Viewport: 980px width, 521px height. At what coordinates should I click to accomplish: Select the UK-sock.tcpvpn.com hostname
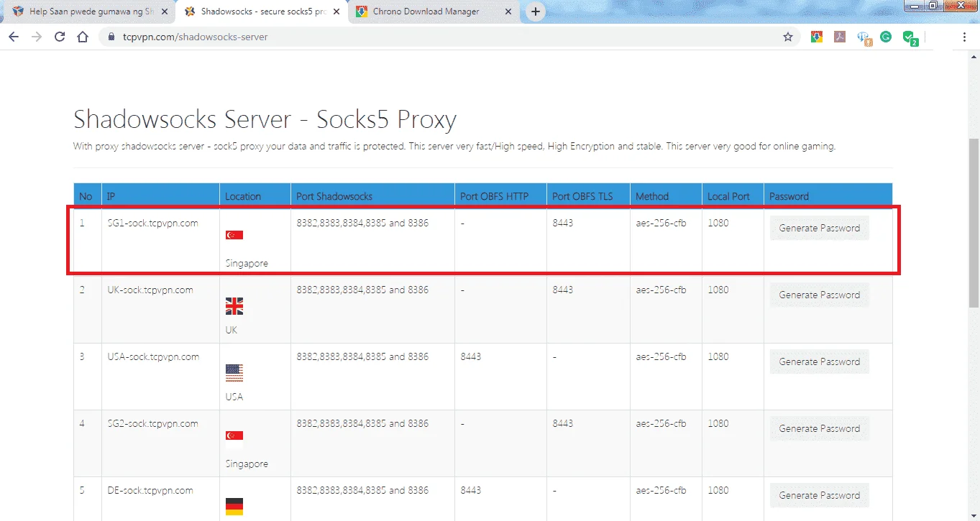coord(150,290)
